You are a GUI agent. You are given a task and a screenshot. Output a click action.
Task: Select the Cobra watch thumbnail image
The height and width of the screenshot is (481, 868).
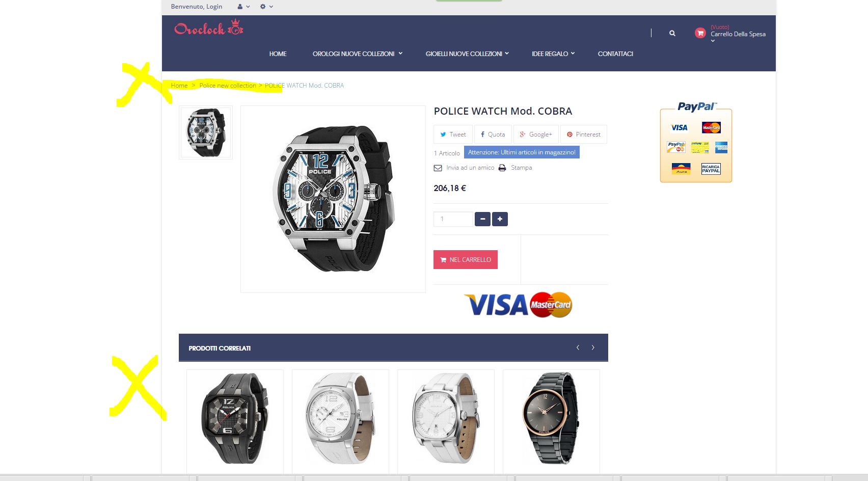[x=206, y=132]
